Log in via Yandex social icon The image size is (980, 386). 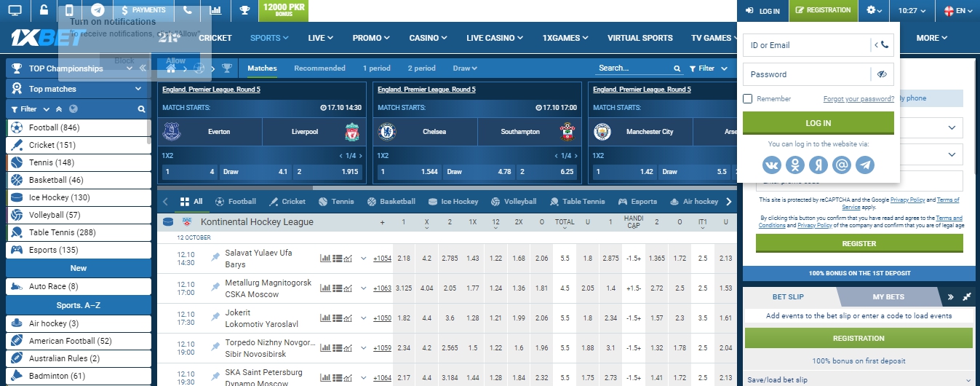point(818,165)
